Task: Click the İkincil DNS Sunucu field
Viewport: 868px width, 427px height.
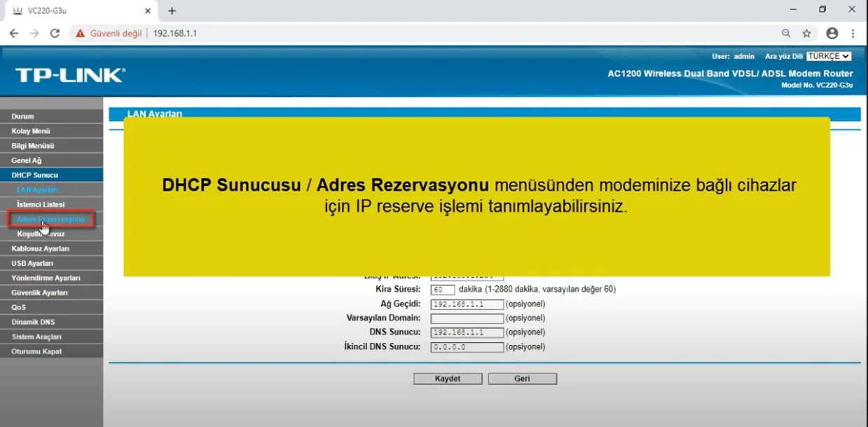Action: click(467, 347)
